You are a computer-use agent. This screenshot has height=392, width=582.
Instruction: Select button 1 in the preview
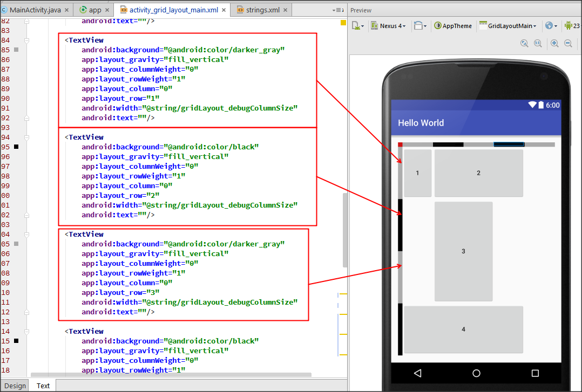[417, 173]
